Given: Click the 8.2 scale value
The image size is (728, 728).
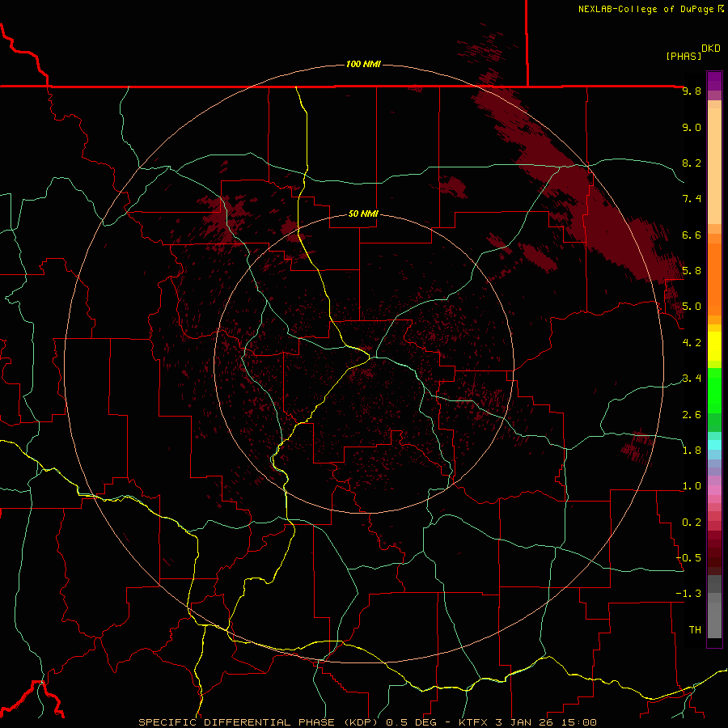Looking at the screenshot, I should [x=692, y=163].
